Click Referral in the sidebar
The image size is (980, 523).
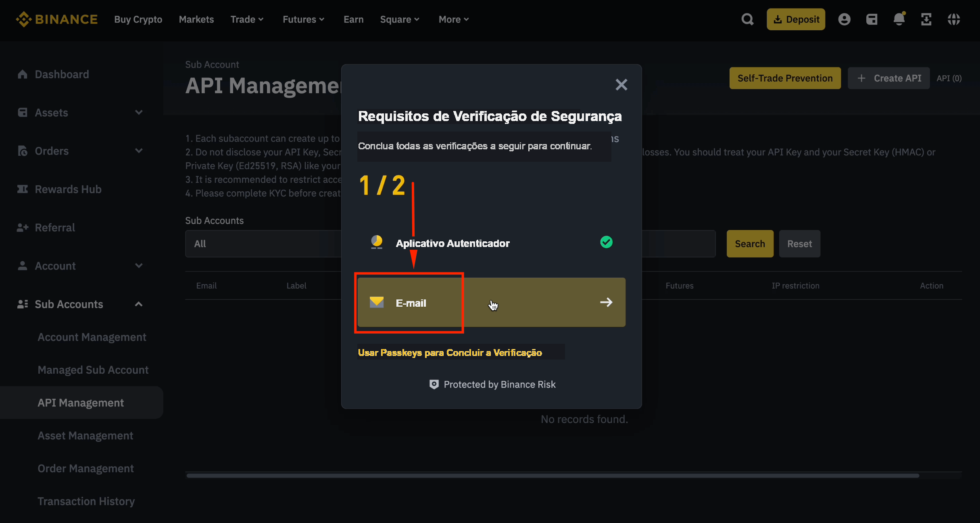[x=55, y=228]
